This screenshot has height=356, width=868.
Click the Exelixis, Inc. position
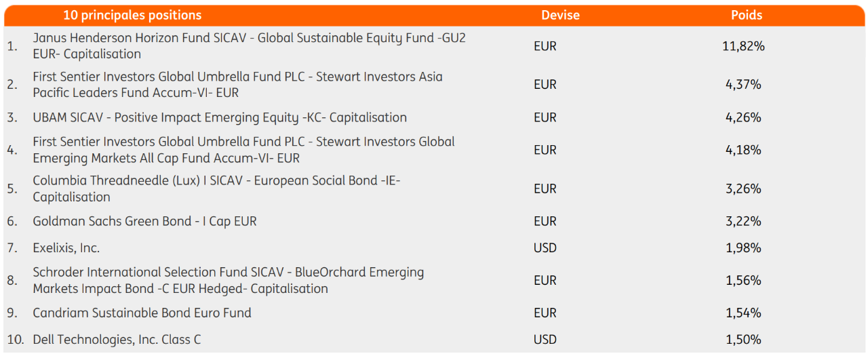(x=66, y=248)
